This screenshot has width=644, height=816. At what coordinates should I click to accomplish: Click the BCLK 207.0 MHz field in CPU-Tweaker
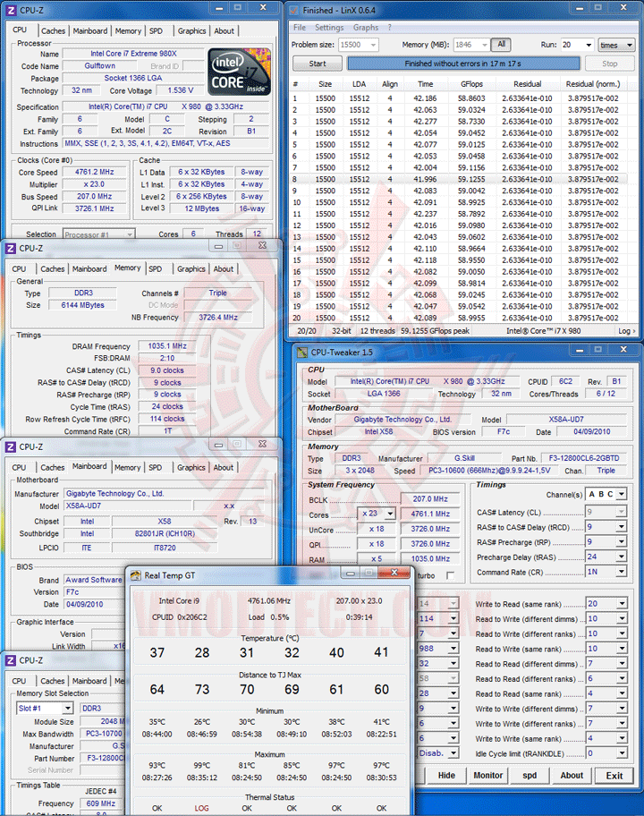coord(430,499)
